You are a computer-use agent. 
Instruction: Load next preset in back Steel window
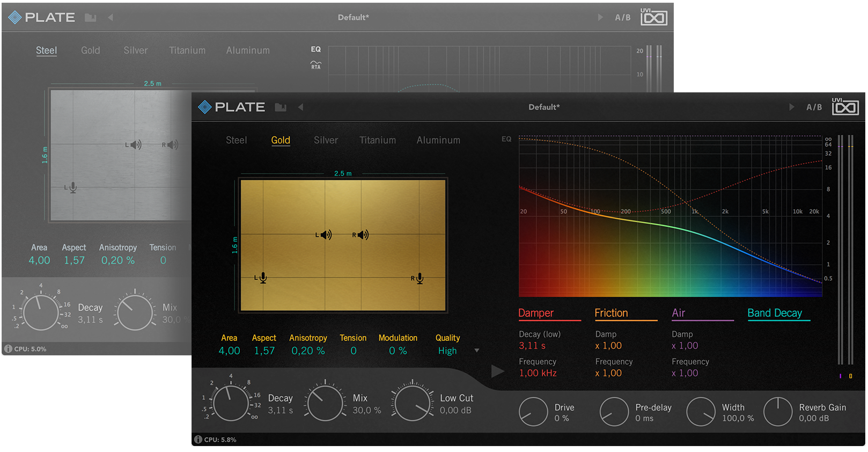click(600, 18)
